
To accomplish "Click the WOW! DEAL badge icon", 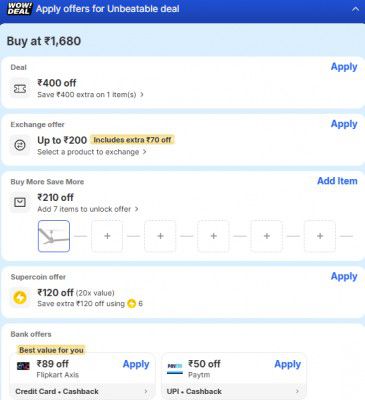I will tap(19, 9).
